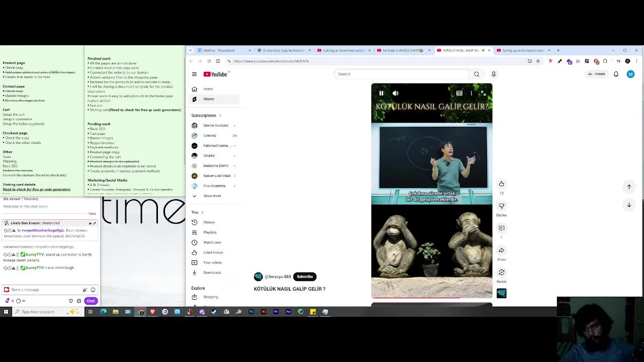The image size is (644, 362).
Task: Open Watch later in the sidebar
Action: 215,242
